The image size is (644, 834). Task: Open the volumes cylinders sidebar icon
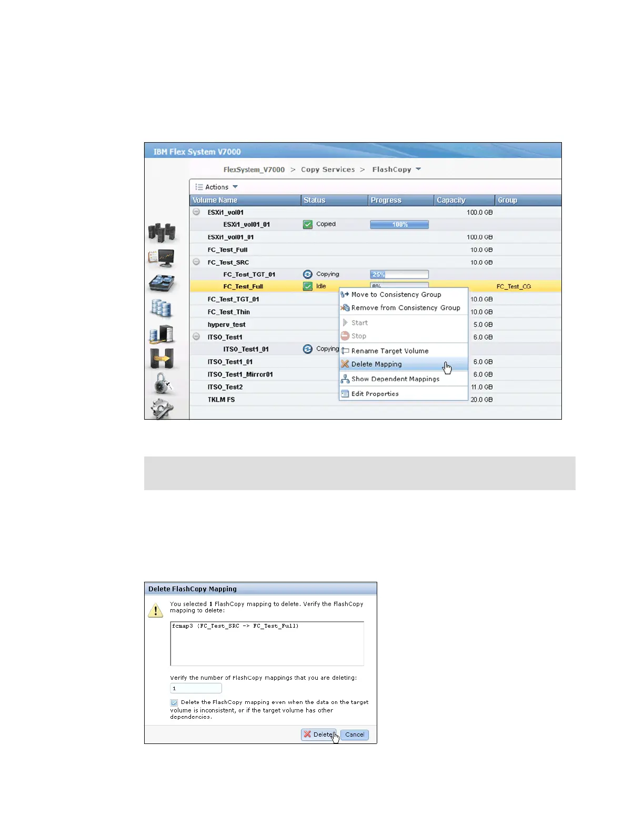point(162,309)
